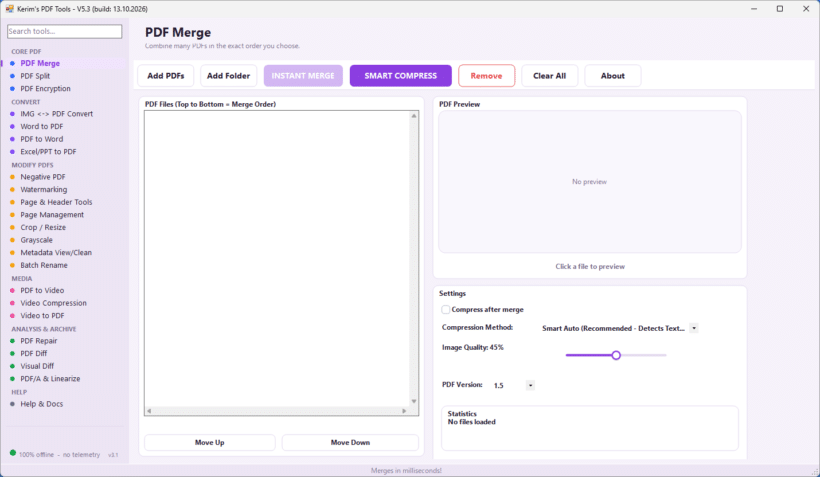Open the Compression Method dropdown
Screen dimensions: 820x477
694,328
